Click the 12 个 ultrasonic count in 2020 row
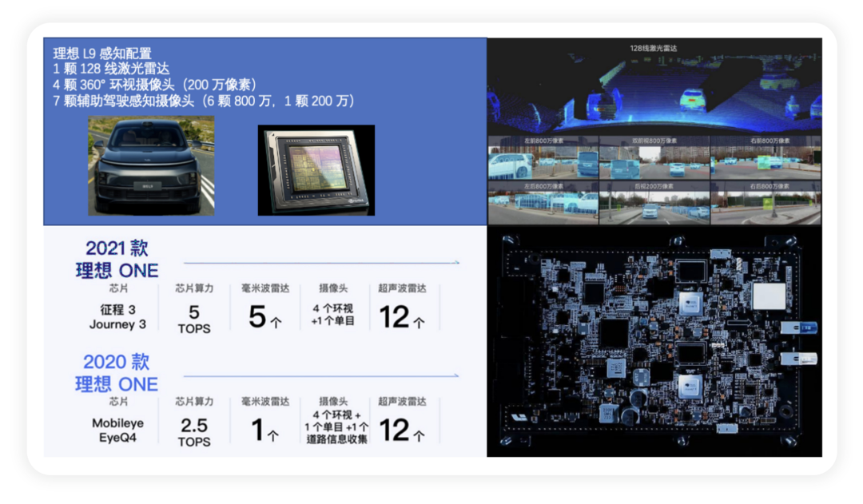 point(402,431)
